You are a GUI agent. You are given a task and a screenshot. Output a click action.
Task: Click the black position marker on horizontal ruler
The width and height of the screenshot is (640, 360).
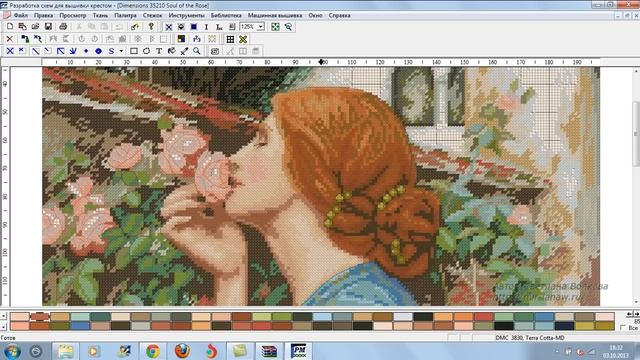click(x=321, y=62)
